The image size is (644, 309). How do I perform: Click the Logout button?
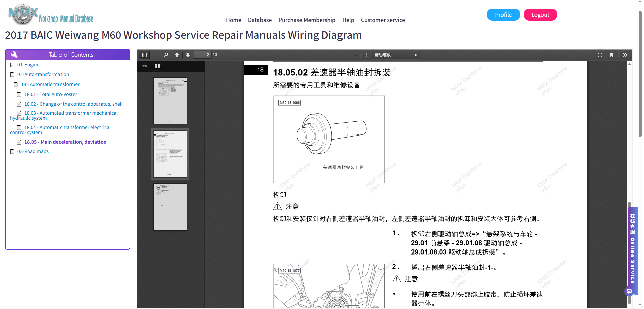540,15
